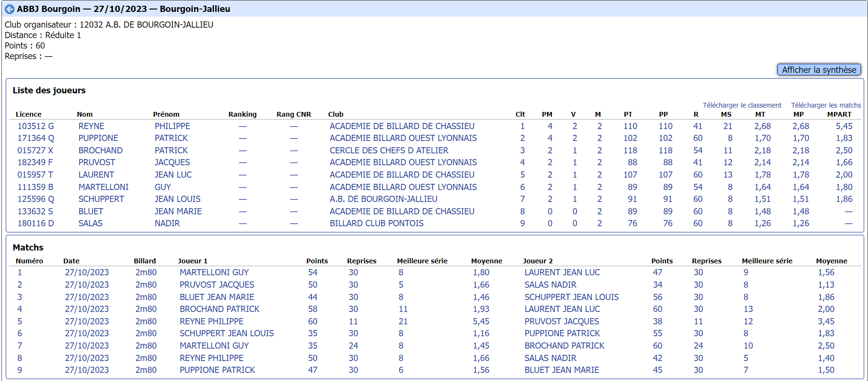Click the Licence column header
The image size is (868, 381).
[x=29, y=114]
